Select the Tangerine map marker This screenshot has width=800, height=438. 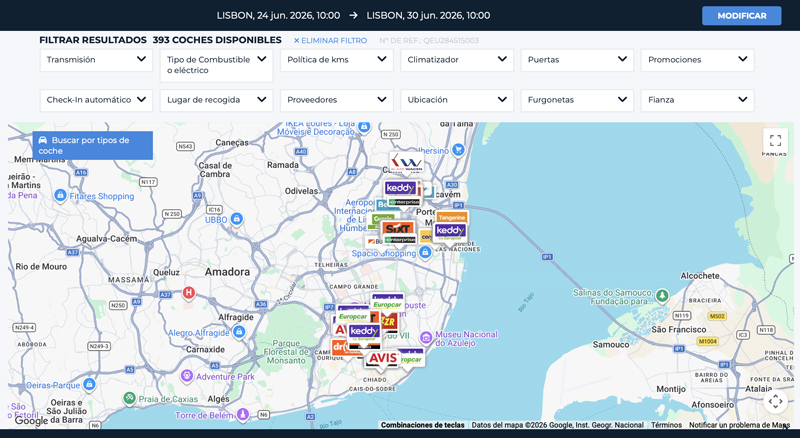(452, 217)
